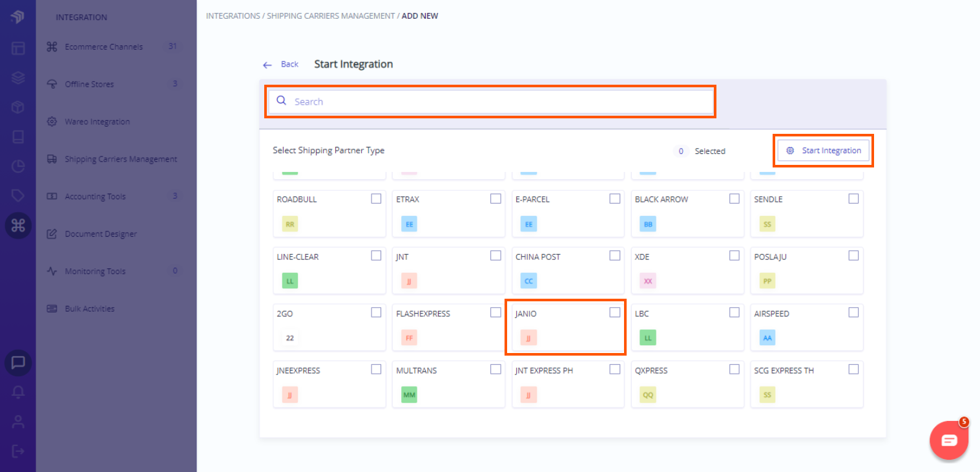980x472 pixels.
Task: Select the BLACK ARROW checkbox
Action: pyautogui.click(x=735, y=198)
